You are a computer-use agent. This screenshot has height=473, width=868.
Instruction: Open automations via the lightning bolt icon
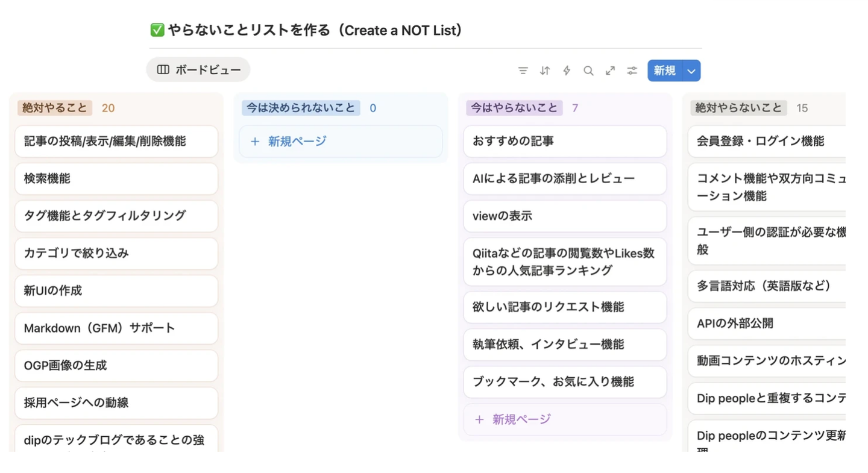(567, 70)
